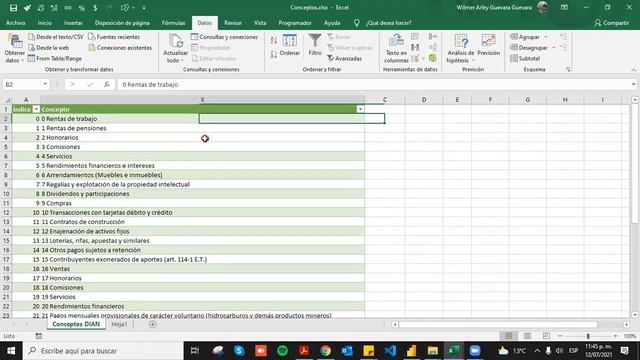Click the Select All corner triangle
This screenshot has height=360, width=640.
pos(7,100)
